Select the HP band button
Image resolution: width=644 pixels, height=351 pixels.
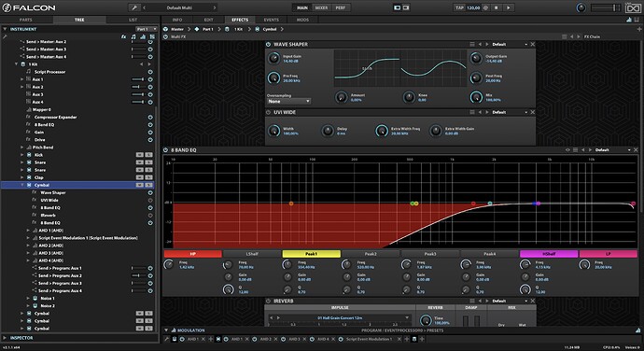click(192, 254)
